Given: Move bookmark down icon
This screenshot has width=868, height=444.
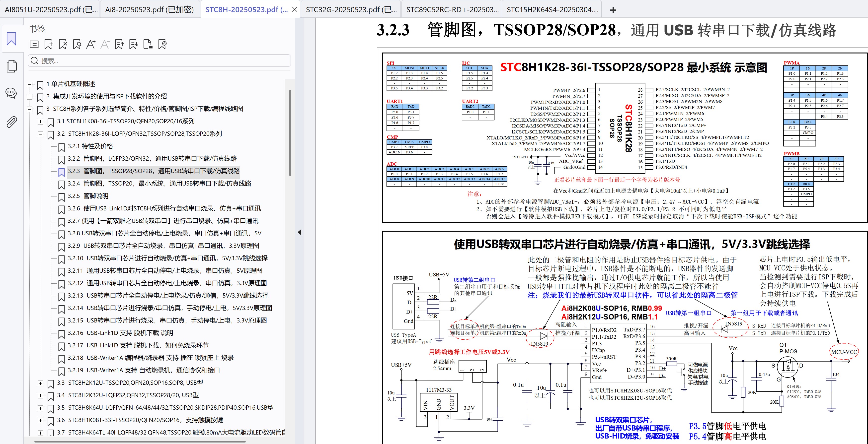Looking at the screenshot, I should [133, 44].
